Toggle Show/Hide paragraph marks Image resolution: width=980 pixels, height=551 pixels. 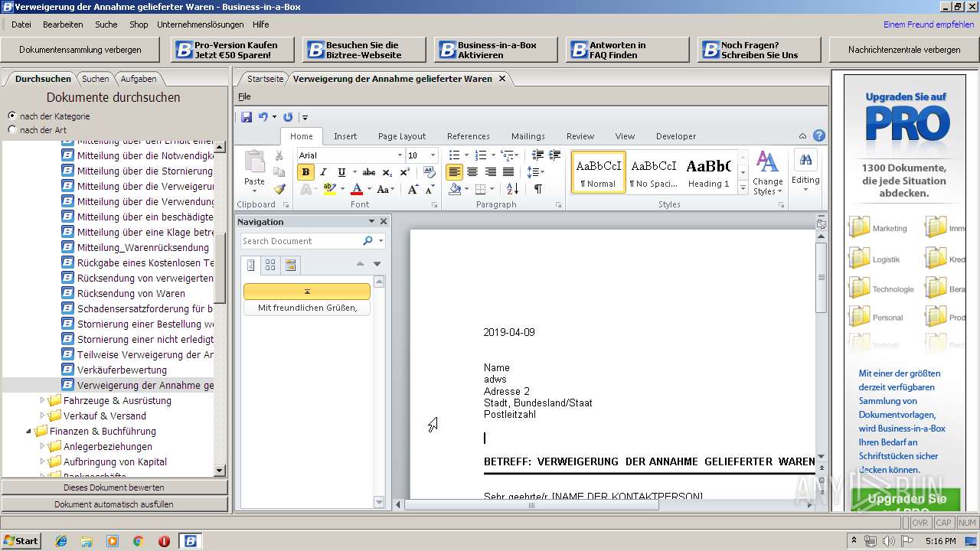537,189
